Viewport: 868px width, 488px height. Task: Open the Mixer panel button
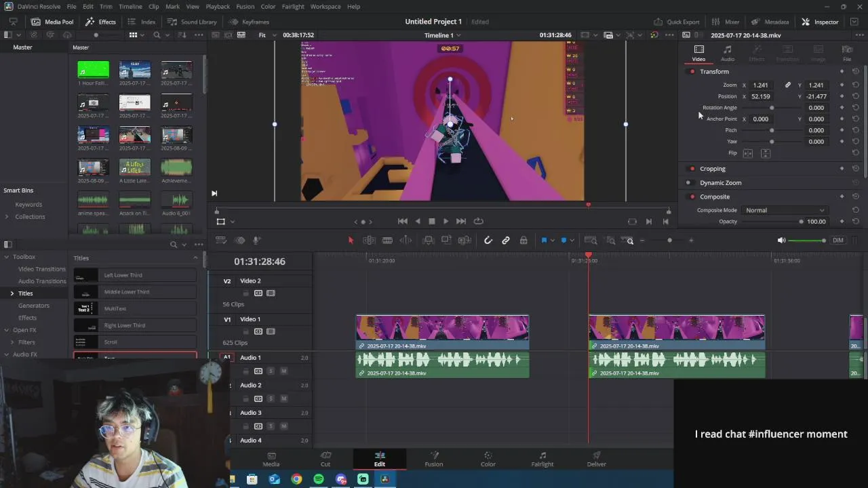(x=726, y=22)
